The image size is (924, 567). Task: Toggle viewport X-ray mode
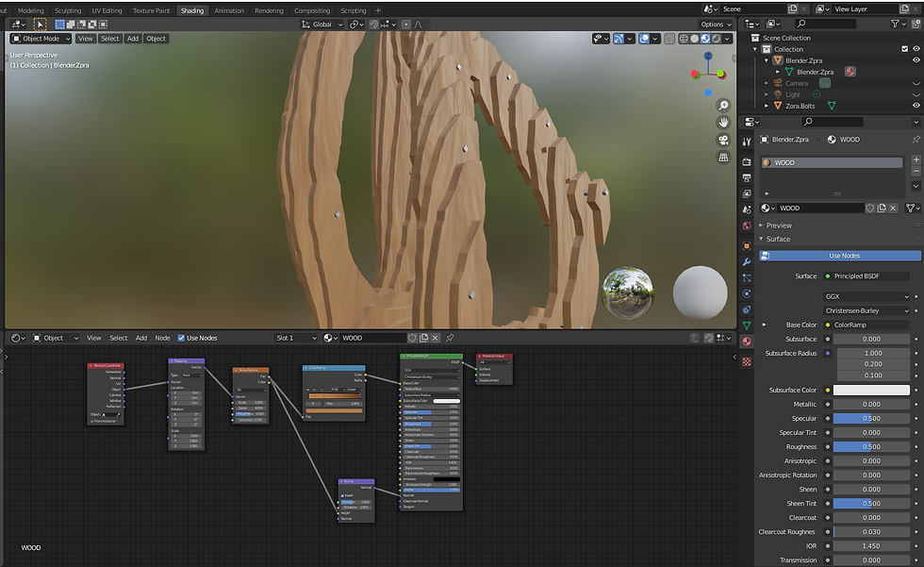669,39
